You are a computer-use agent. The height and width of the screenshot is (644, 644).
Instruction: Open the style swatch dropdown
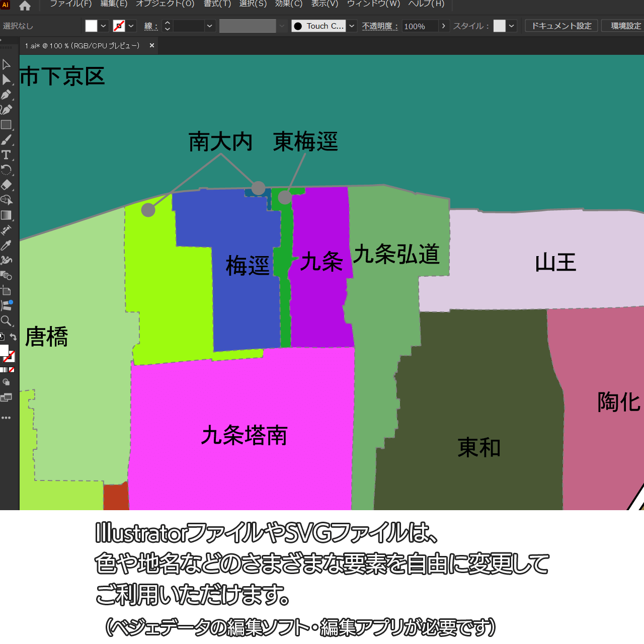click(512, 26)
